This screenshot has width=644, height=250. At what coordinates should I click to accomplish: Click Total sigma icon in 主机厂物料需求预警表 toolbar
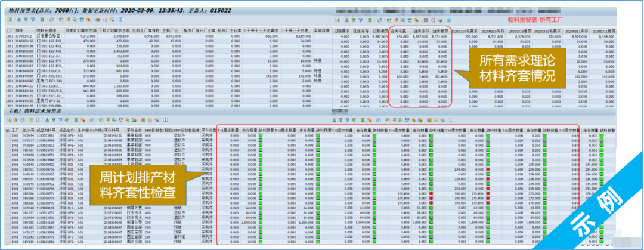click(76, 120)
